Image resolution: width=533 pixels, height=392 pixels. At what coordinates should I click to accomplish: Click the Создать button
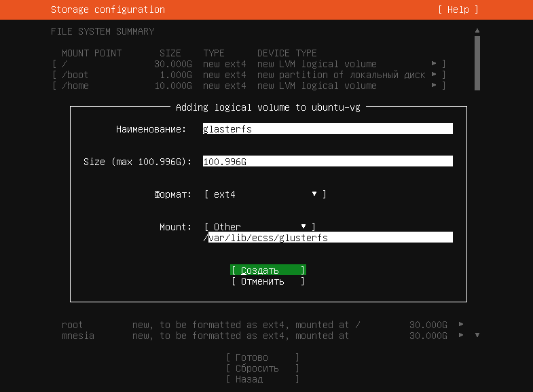(268, 270)
